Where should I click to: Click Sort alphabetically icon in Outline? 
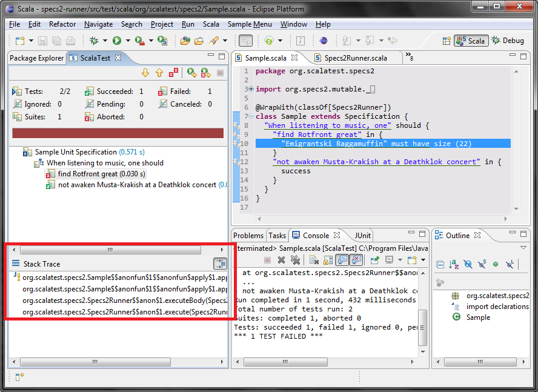pyautogui.click(x=454, y=264)
